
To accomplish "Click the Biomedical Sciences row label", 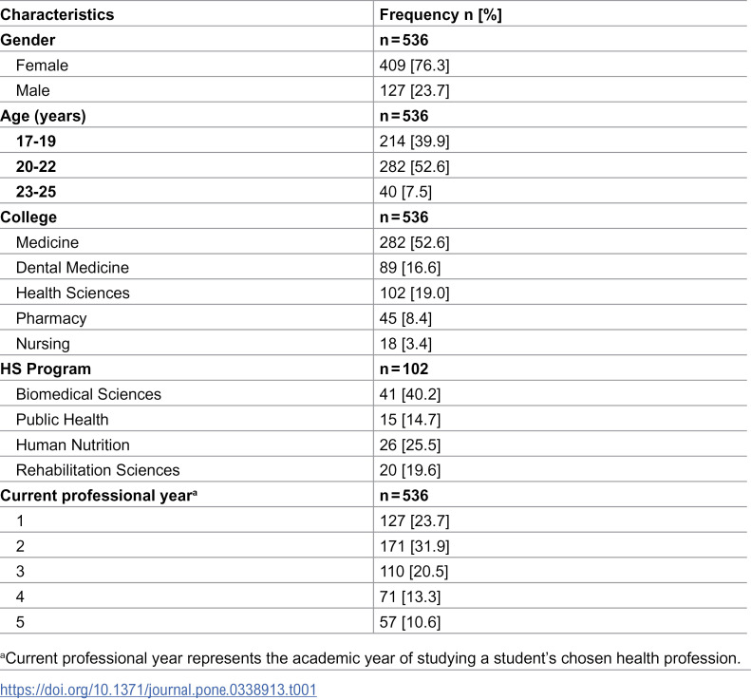I will [88, 394].
